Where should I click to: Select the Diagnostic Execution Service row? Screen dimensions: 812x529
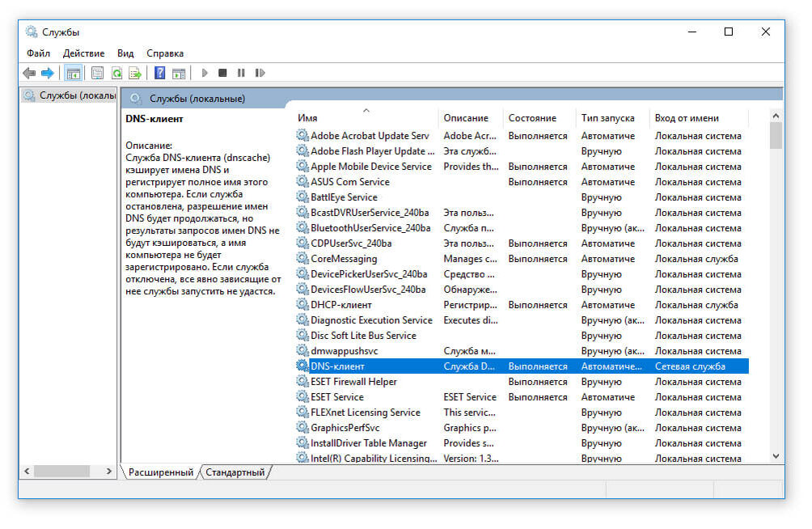[x=522, y=320]
